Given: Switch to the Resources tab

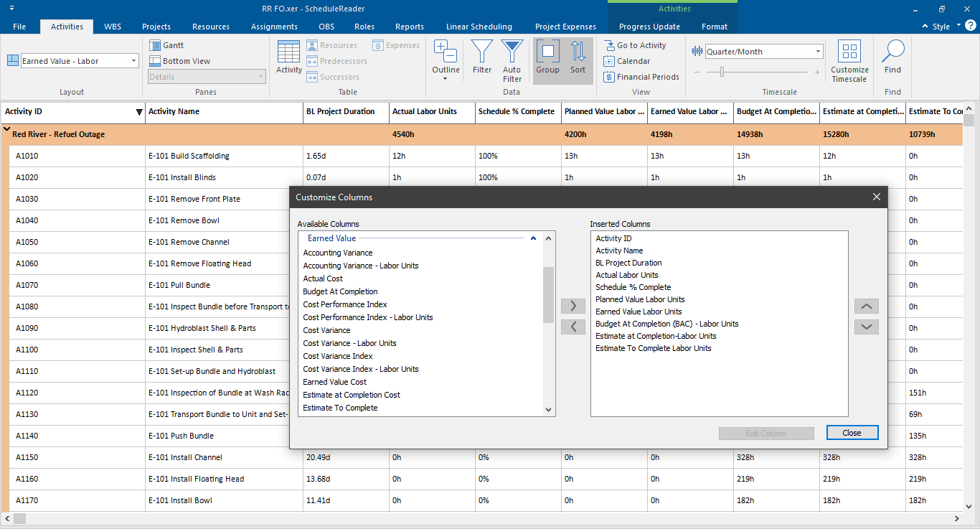Looking at the screenshot, I should point(211,27).
